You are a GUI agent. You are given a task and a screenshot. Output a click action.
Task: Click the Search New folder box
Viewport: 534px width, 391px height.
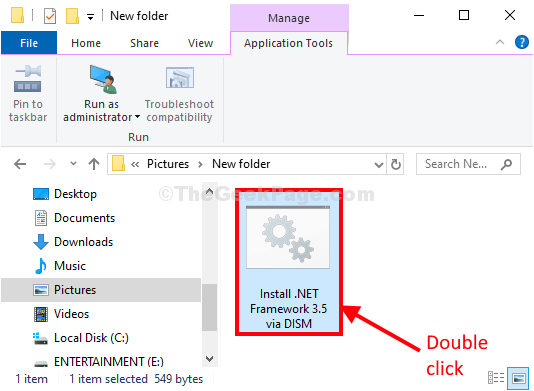point(468,164)
